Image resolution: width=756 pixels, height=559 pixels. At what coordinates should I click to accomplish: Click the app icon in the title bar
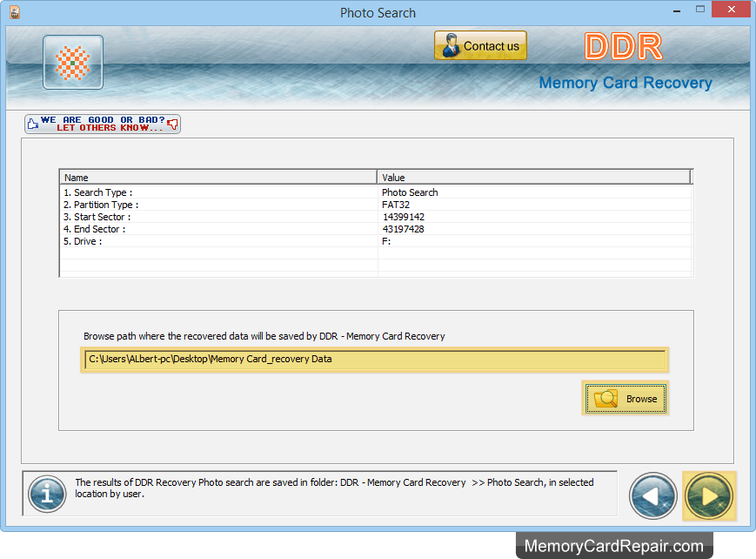(15, 12)
